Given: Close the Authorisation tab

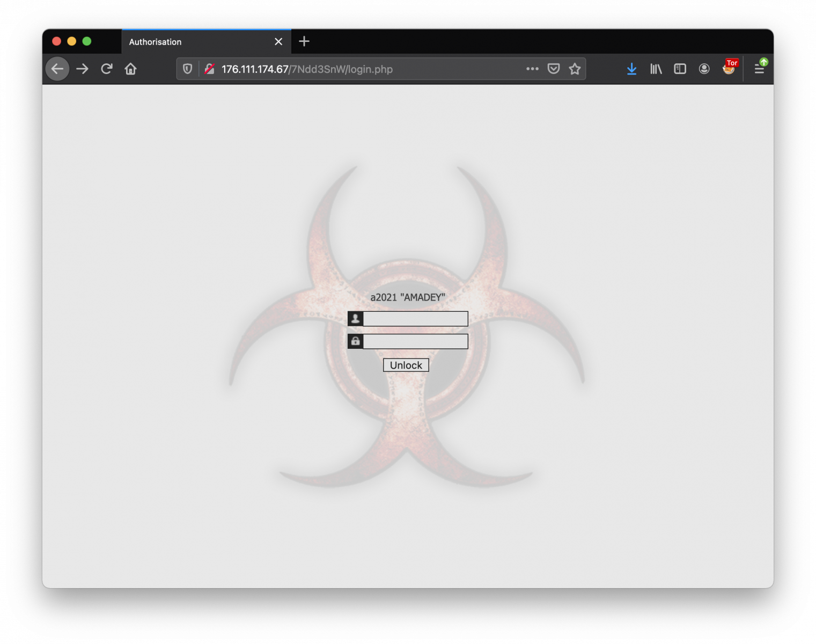Looking at the screenshot, I should pyautogui.click(x=278, y=42).
